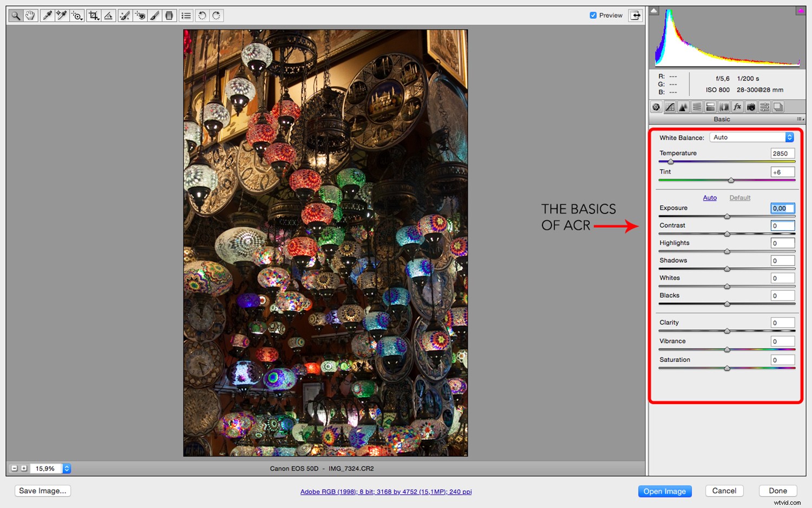Open the Basic panel flyout menu

[x=800, y=119]
